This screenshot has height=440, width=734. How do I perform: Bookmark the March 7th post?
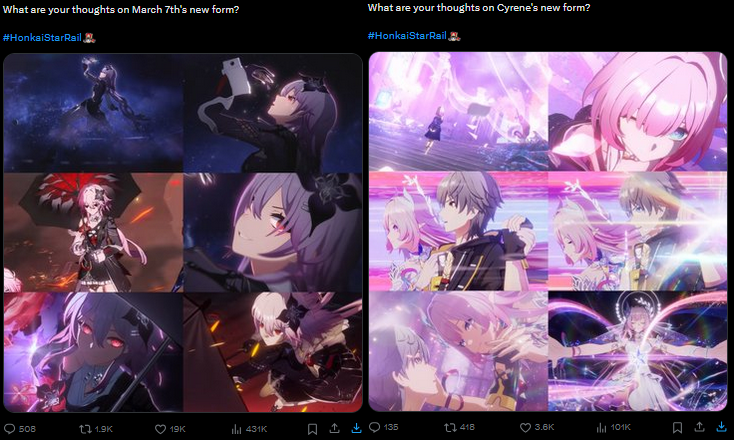pos(312,429)
